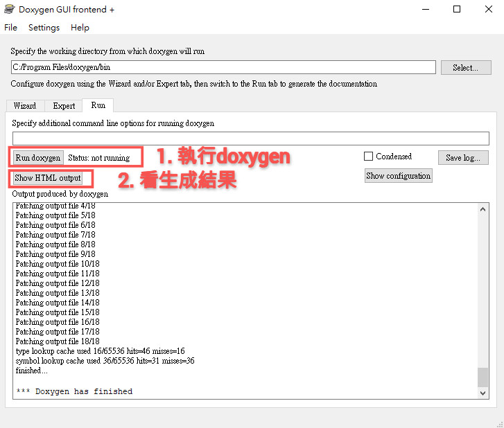Select the Run tab
The height and width of the screenshot is (428, 504).
coord(98,105)
